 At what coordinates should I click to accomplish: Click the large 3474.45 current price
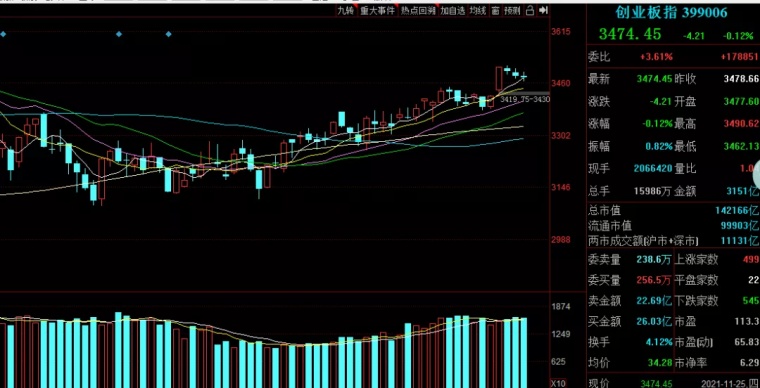coord(630,34)
